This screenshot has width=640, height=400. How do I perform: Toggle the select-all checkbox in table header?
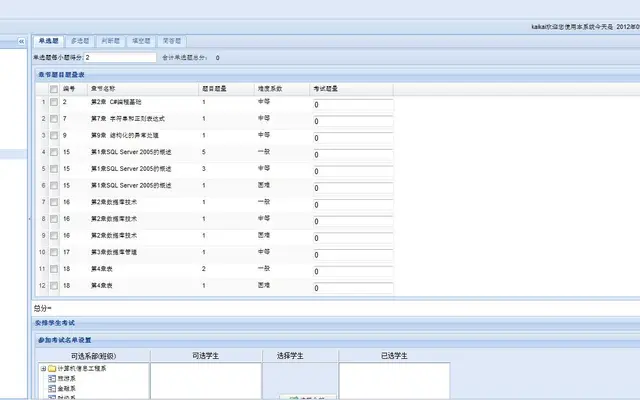click(53, 89)
